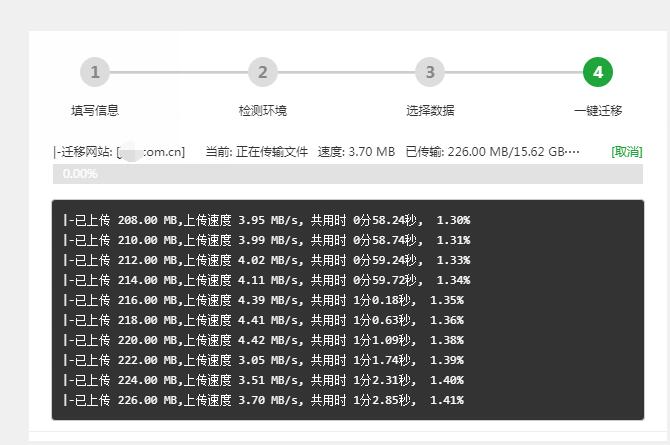
Task: Click log line 已上传 212.00 MB
Action: 267,260
